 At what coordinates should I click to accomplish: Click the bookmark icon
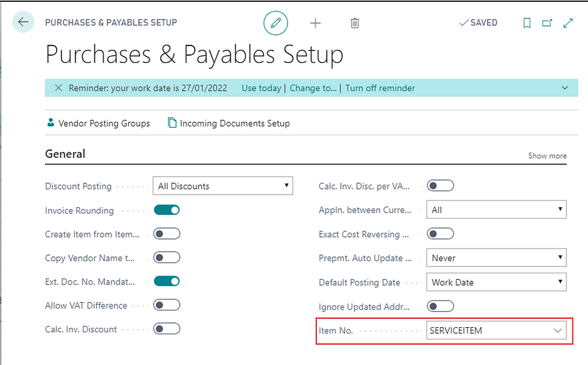pos(527,23)
